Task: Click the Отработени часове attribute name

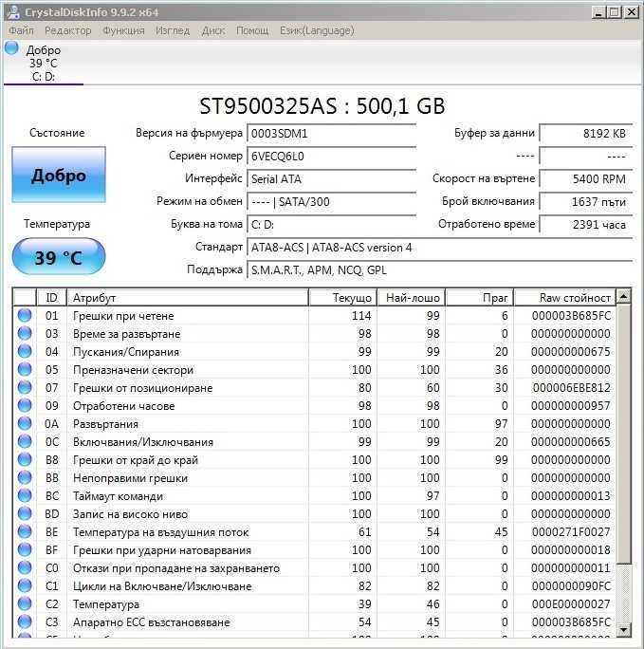Action: pos(123,406)
